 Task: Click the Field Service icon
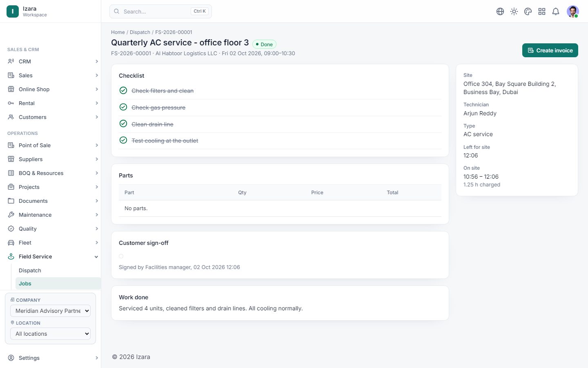(x=11, y=256)
